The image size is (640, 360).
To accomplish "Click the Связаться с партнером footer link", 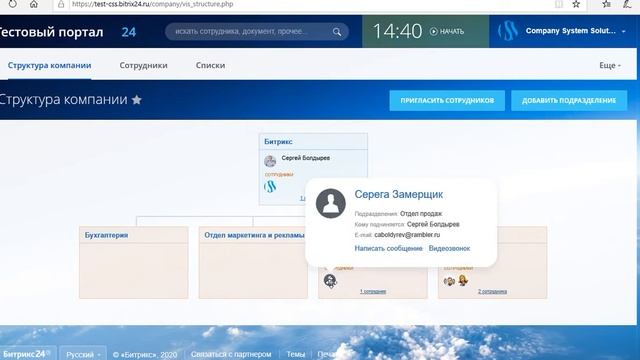I will (x=231, y=354).
